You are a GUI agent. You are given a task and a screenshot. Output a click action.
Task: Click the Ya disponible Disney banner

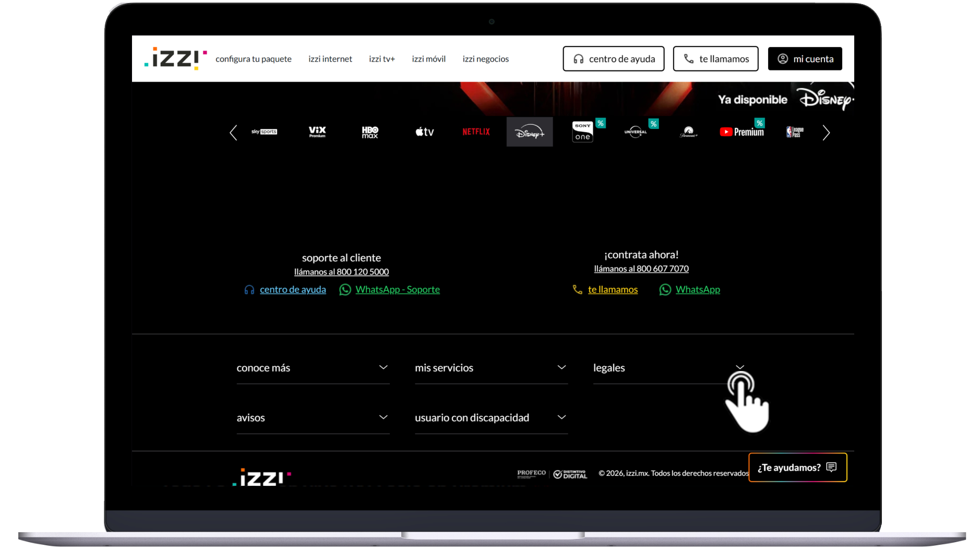pyautogui.click(x=785, y=99)
